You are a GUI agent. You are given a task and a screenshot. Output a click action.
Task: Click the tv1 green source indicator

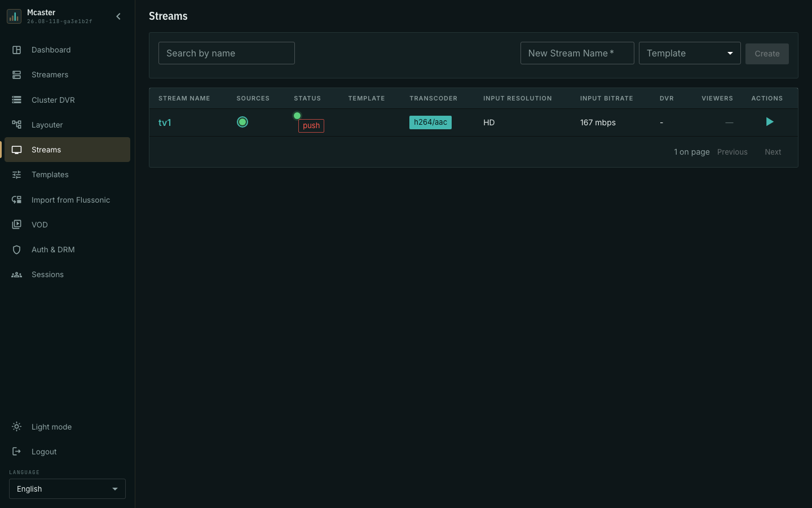pyautogui.click(x=242, y=122)
